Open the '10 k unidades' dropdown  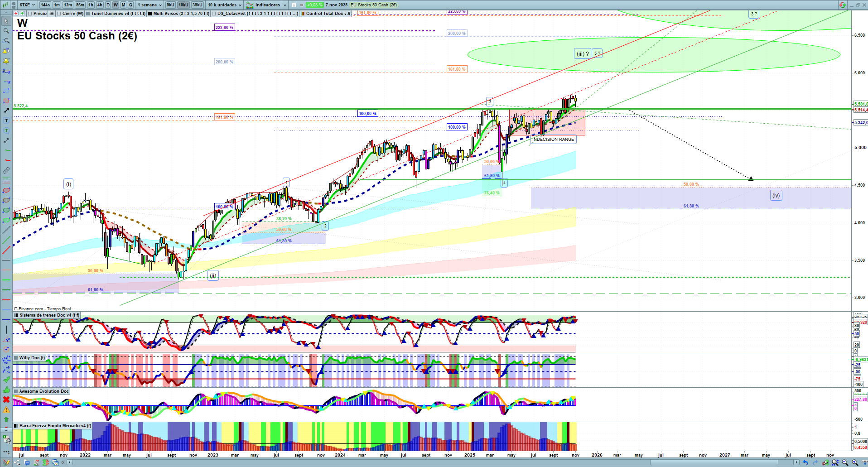225,5
